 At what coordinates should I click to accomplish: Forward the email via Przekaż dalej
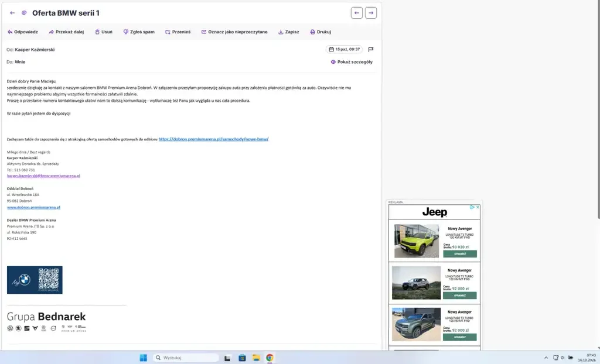[x=66, y=32]
